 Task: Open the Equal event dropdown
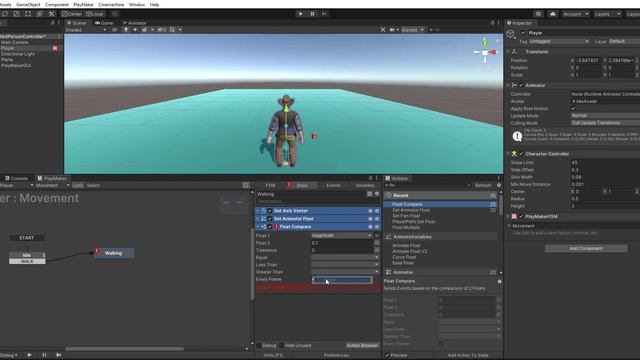point(345,258)
